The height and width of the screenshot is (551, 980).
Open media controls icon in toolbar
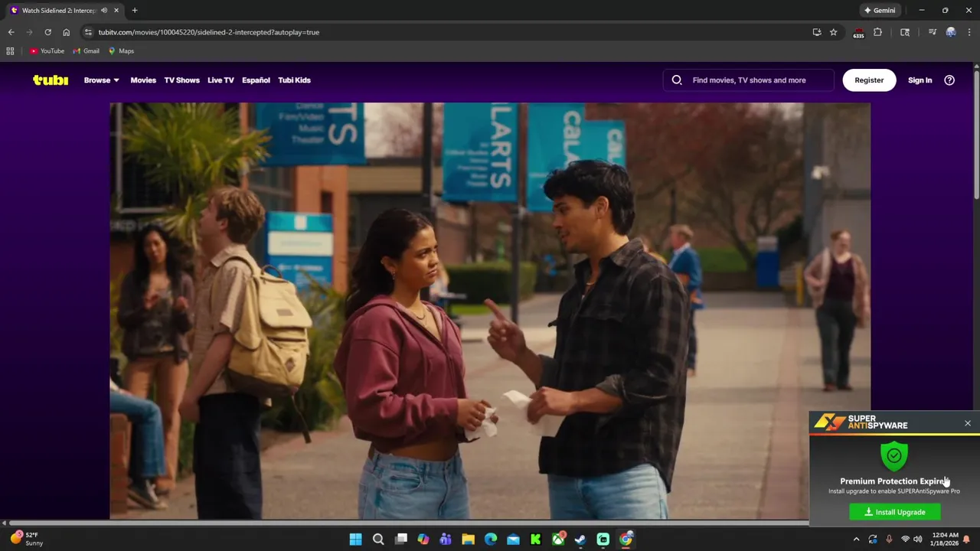click(932, 32)
